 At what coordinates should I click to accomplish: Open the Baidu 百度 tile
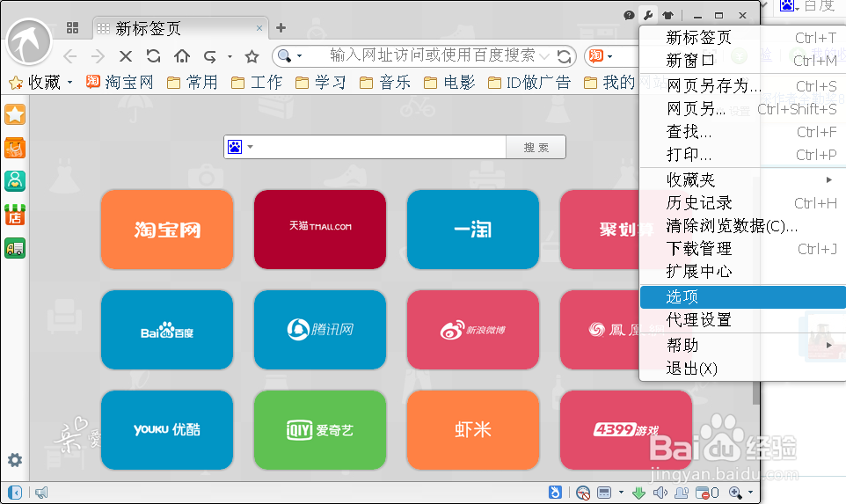[167, 330]
